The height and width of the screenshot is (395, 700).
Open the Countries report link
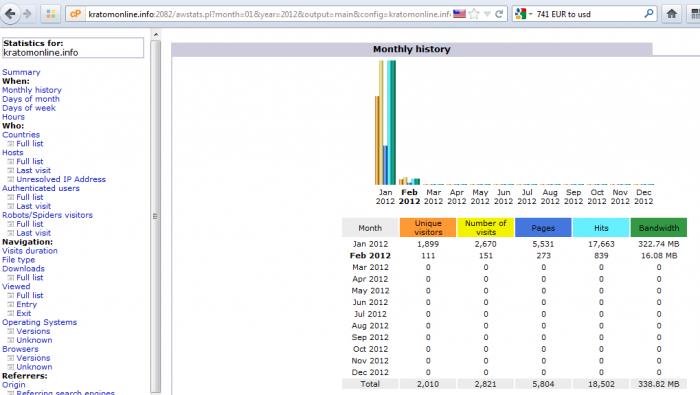point(21,134)
